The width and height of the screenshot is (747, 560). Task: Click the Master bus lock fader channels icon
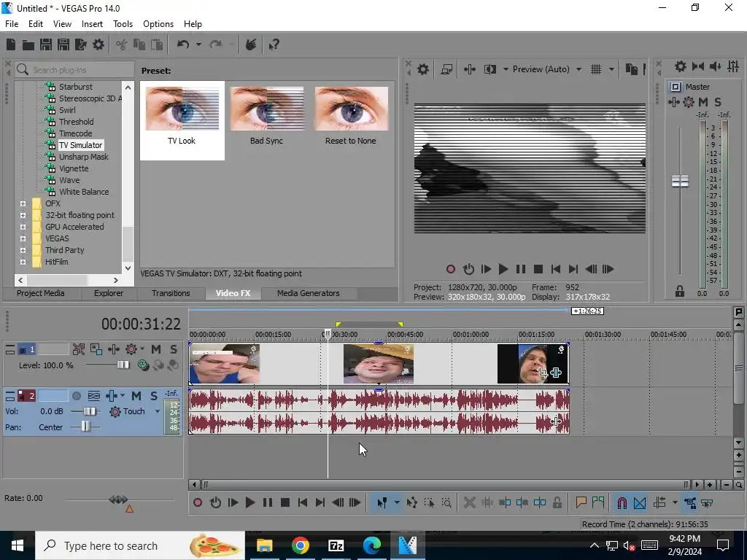(680, 291)
